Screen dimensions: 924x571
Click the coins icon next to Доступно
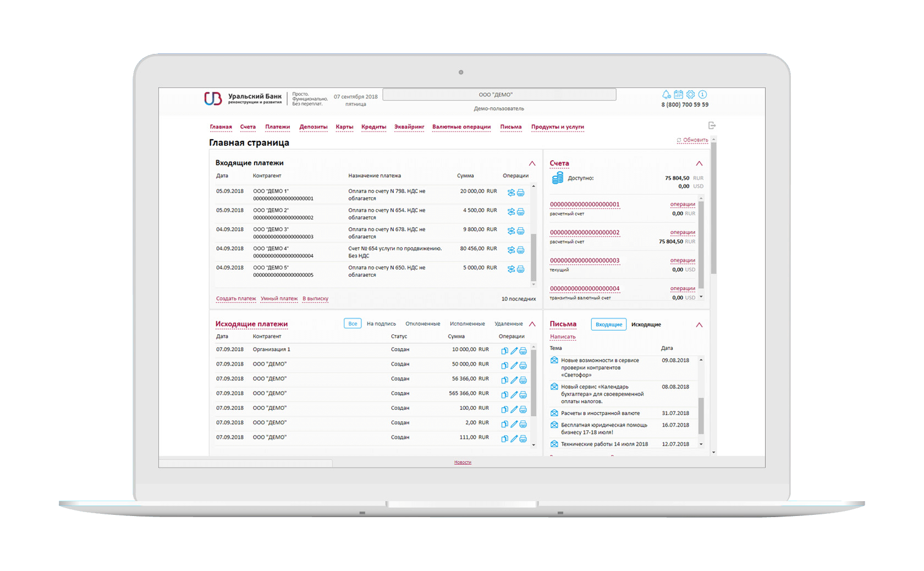(558, 178)
